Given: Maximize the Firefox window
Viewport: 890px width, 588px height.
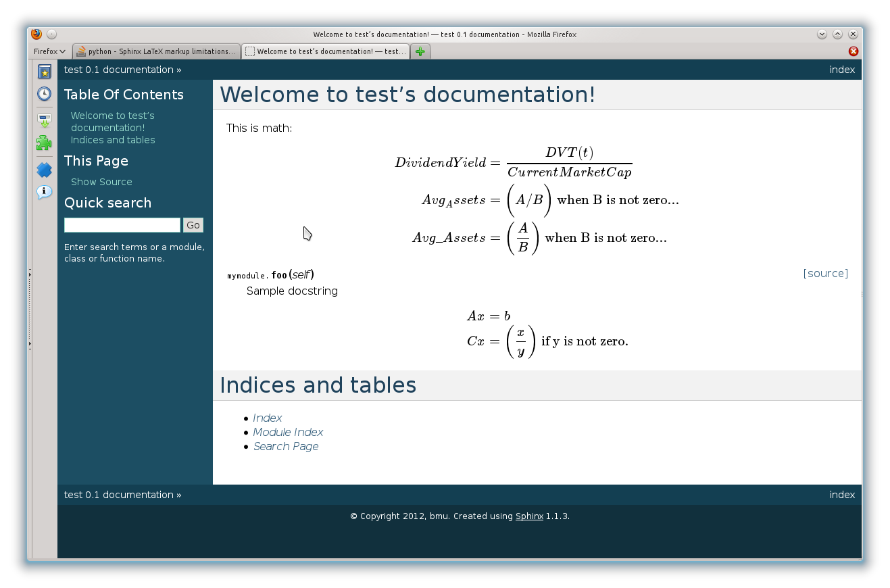Looking at the screenshot, I should click(837, 34).
